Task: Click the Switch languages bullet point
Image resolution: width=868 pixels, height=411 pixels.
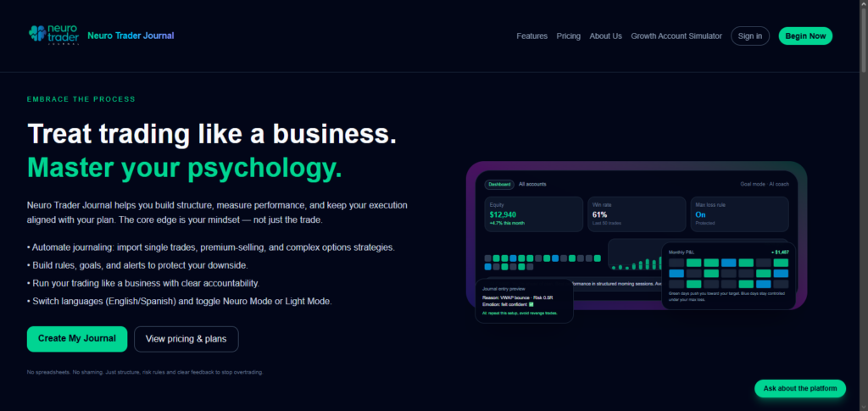Action: tap(180, 302)
